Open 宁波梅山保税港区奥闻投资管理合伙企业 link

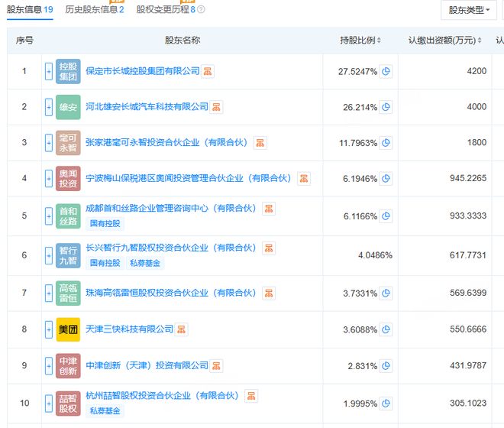pyautogui.click(x=189, y=178)
